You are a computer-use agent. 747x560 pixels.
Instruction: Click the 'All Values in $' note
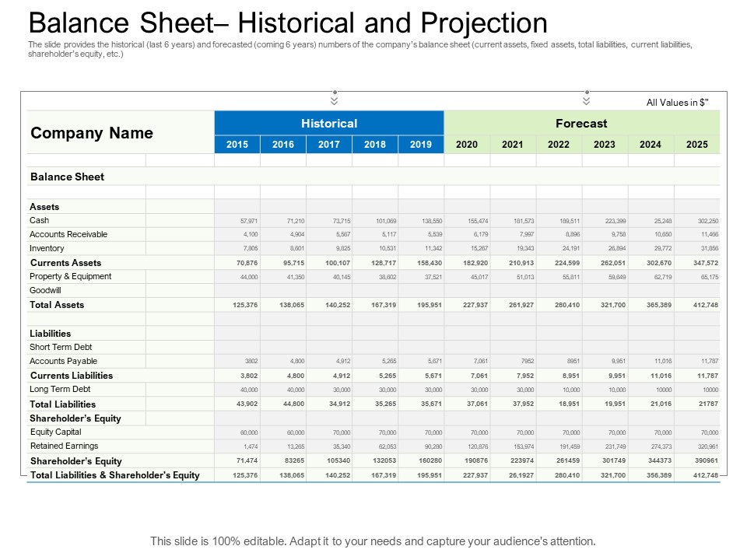677,103
